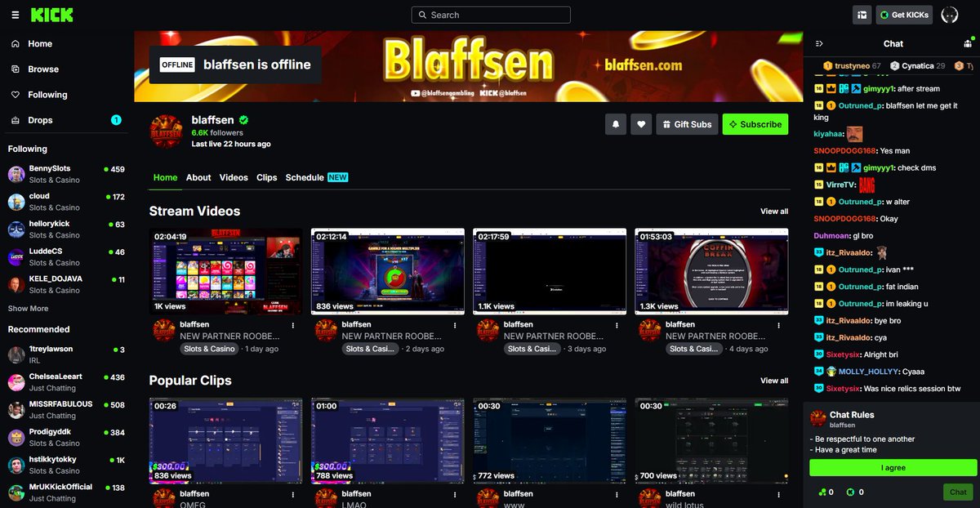Screen dimensions: 980x508
Task: Click the green Subscribe button
Action: click(755, 124)
